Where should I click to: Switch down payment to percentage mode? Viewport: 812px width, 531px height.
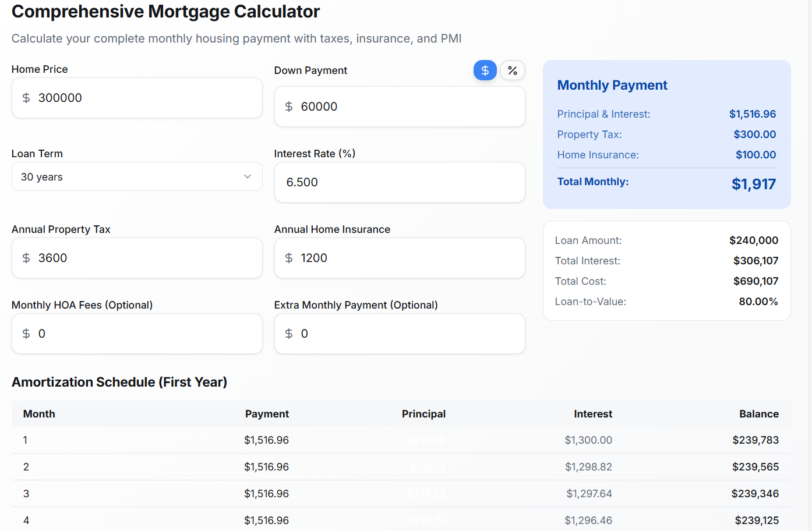512,70
